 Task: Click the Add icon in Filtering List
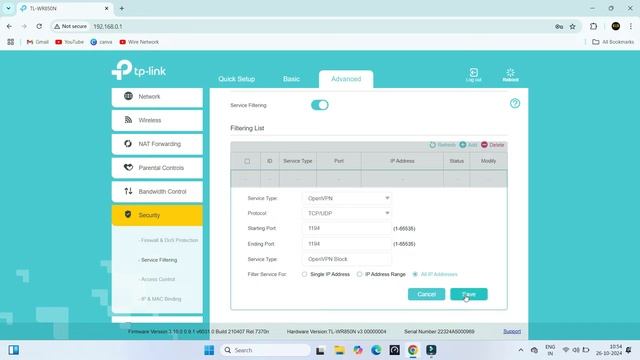(463, 145)
